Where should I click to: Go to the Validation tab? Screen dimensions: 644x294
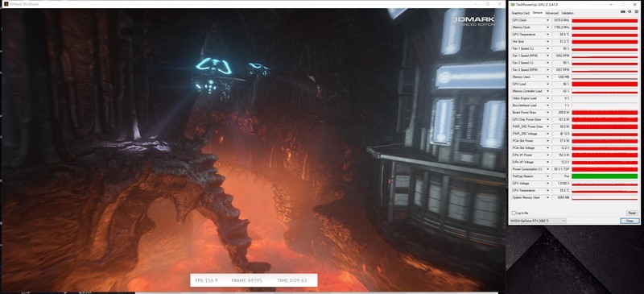click(568, 13)
